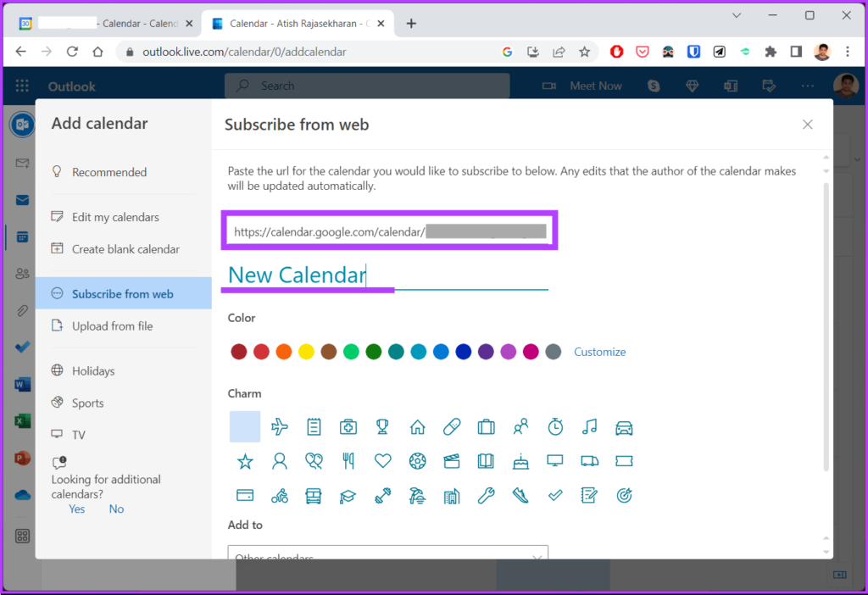This screenshot has width=868, height=595.
Task: Select the airplane charm icon
Action: pyautogui.click(x=280, y=426)
